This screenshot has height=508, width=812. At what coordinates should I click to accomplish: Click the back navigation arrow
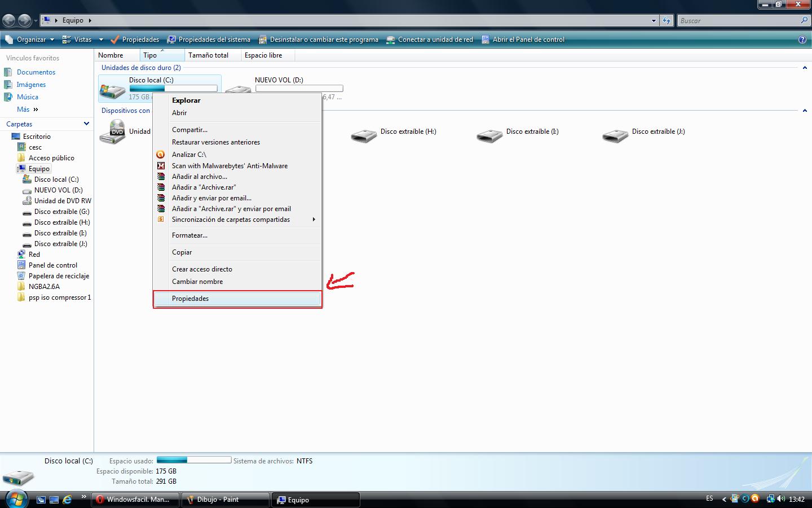8,20
